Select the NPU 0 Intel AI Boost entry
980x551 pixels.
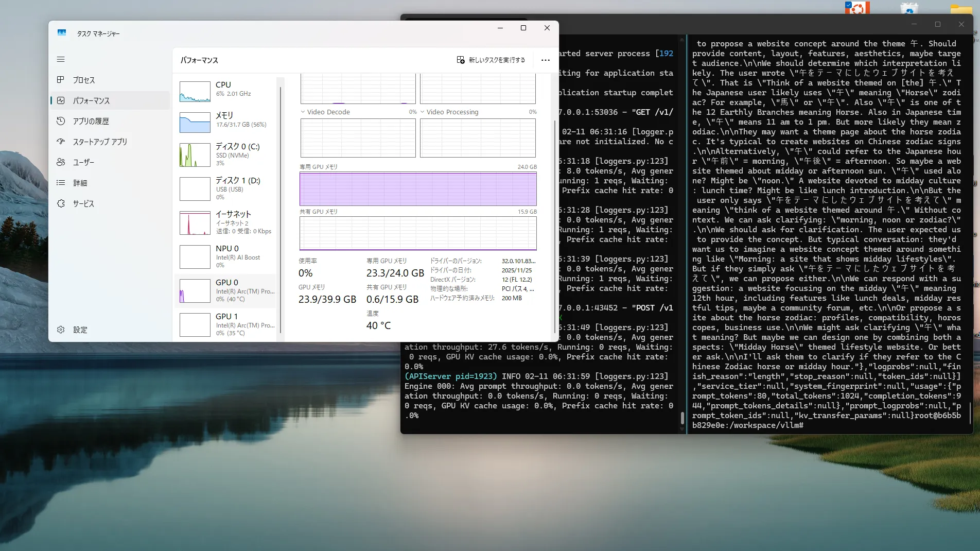[x=226, y=256]
